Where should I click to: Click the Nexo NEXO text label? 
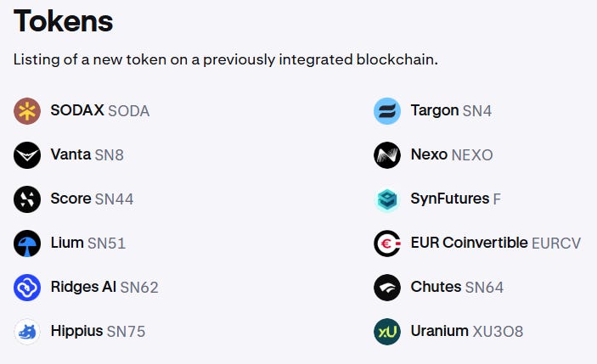click(x=452, y=154)
